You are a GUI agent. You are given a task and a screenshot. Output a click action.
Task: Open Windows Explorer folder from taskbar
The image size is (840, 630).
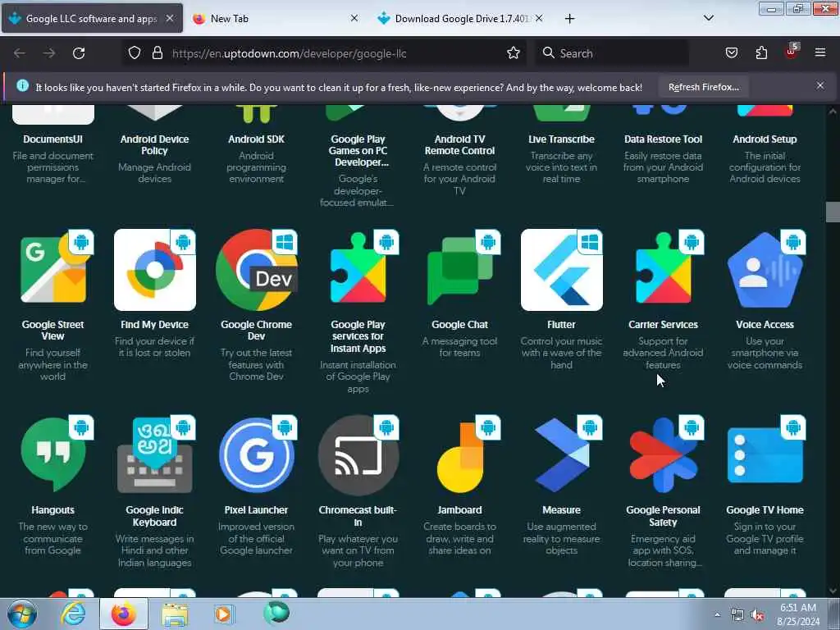(x=176, y=614)
